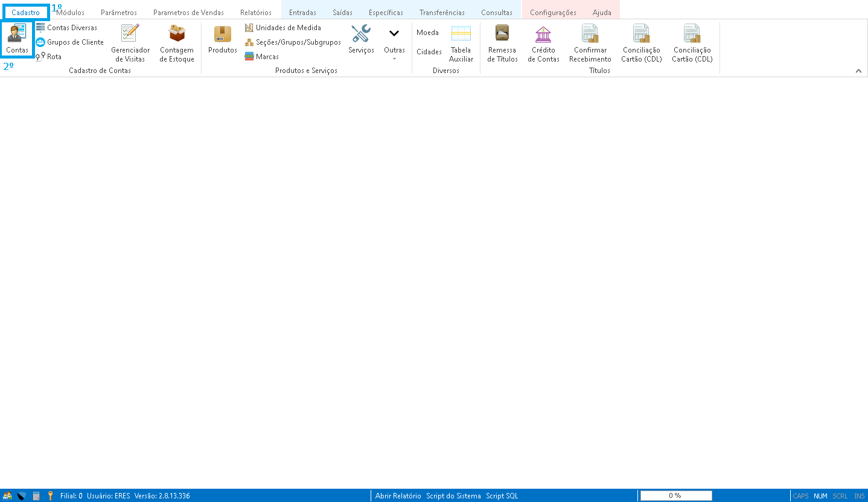Switch to the Cadastro tab
This screenshot has height=502, width=868.
[26, 13]
